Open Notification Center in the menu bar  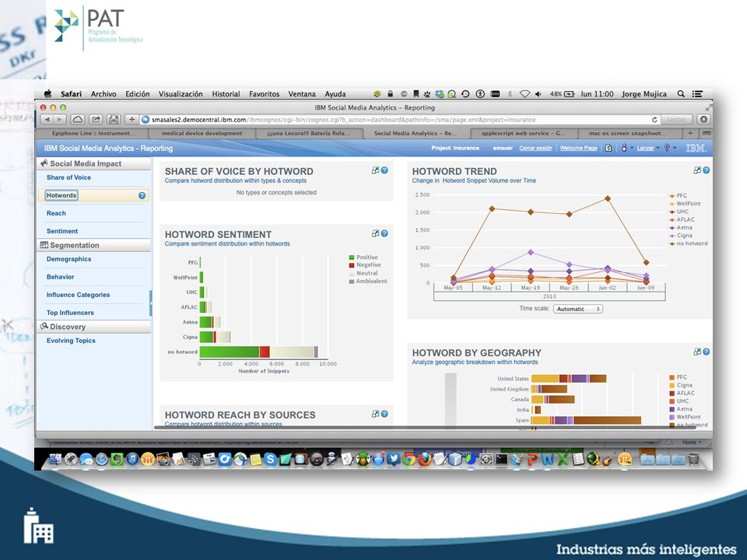click(x=697, y=94)
